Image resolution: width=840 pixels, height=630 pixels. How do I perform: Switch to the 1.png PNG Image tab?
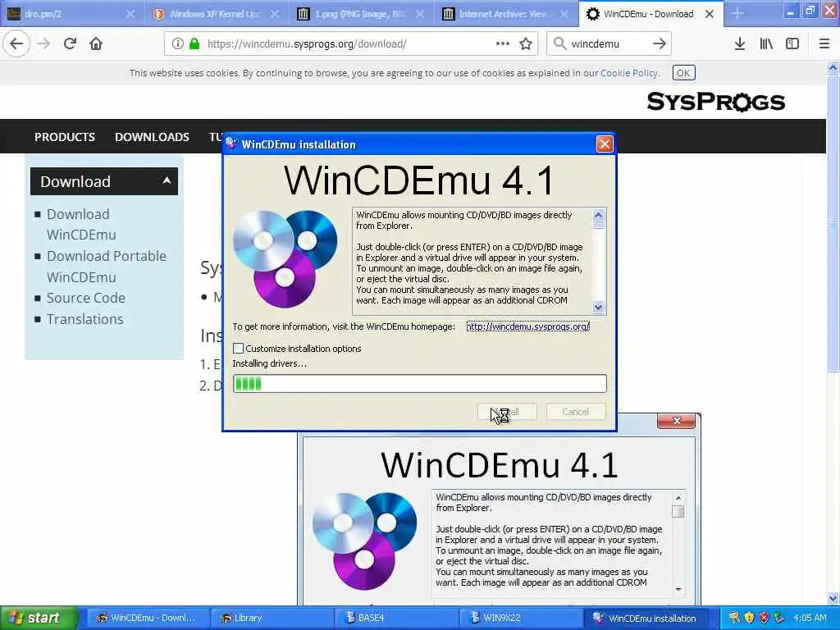(362, 14)
